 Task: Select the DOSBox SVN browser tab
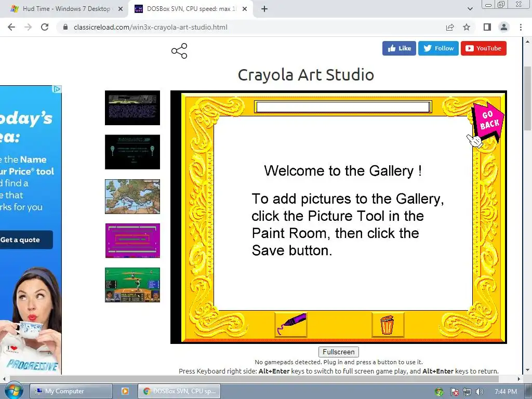[x=185, y=9]
